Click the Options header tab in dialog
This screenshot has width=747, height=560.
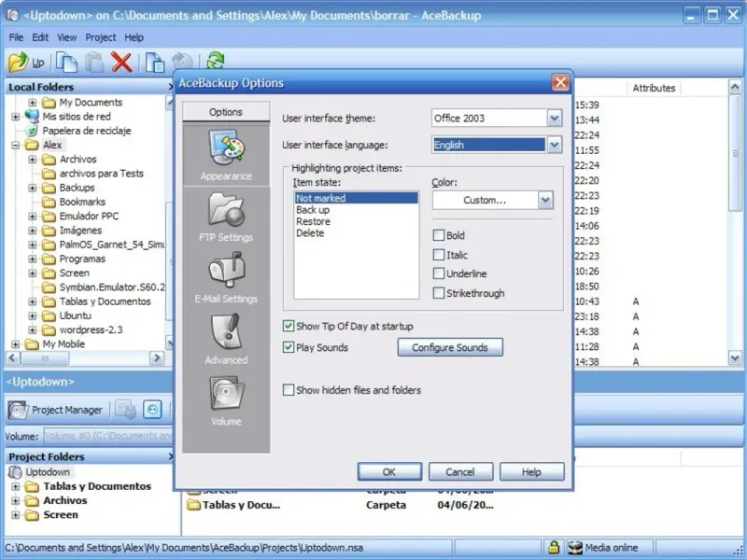[x=226, y=112]
